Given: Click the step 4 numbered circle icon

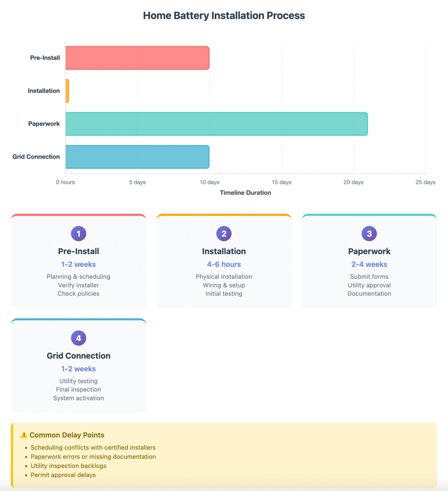Looking at the screenshot, I should click(x=79, y=338).
